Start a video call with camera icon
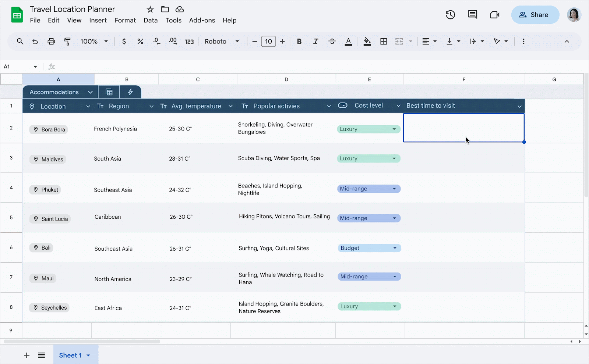 (494, 15)
